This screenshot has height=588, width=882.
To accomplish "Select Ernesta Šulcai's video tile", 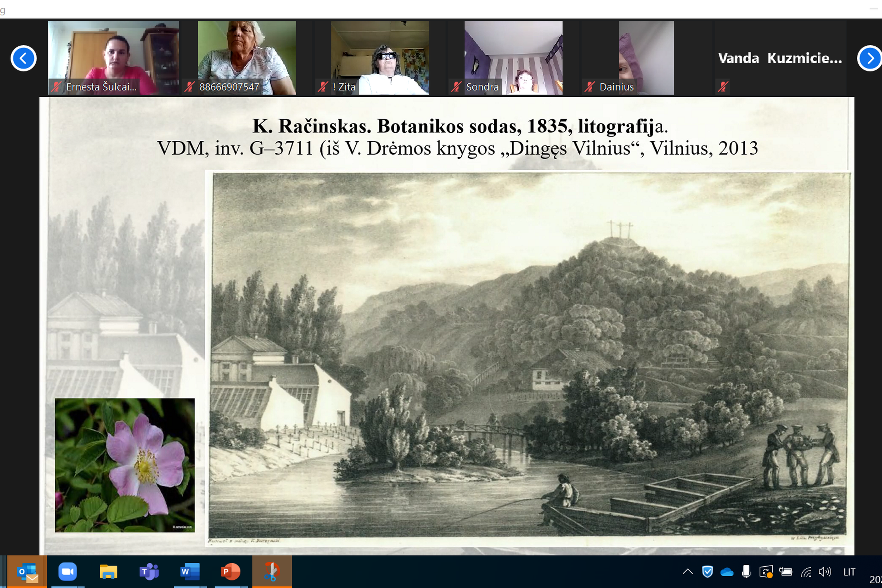I will tap(113, 58).
